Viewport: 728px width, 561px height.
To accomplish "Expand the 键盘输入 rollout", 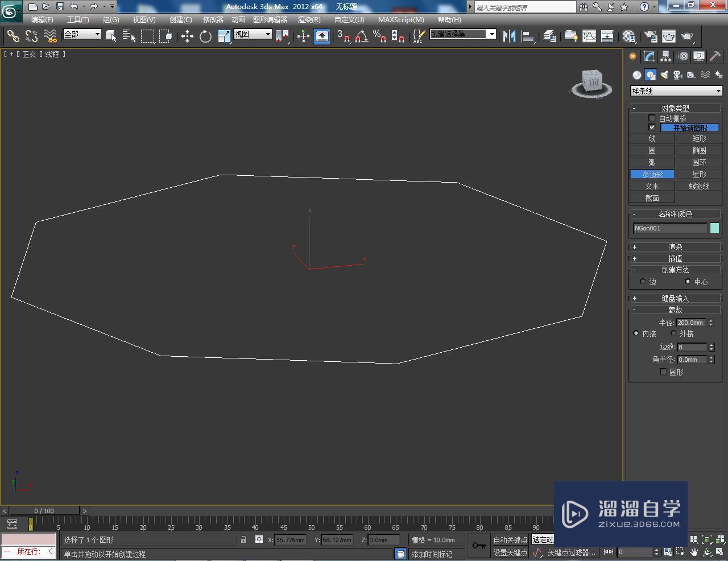I will pyautogui.click(x=675, y=298).
